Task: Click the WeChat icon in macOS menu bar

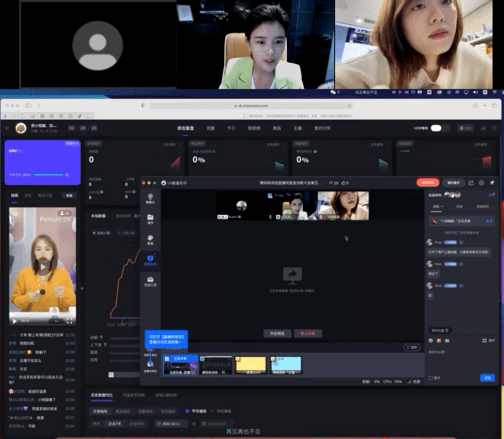Action: coord(333,92)
